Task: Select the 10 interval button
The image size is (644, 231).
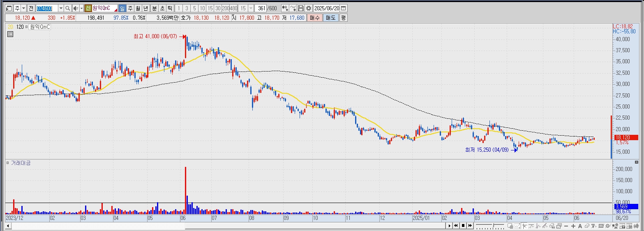Action: tap(202, 8)
